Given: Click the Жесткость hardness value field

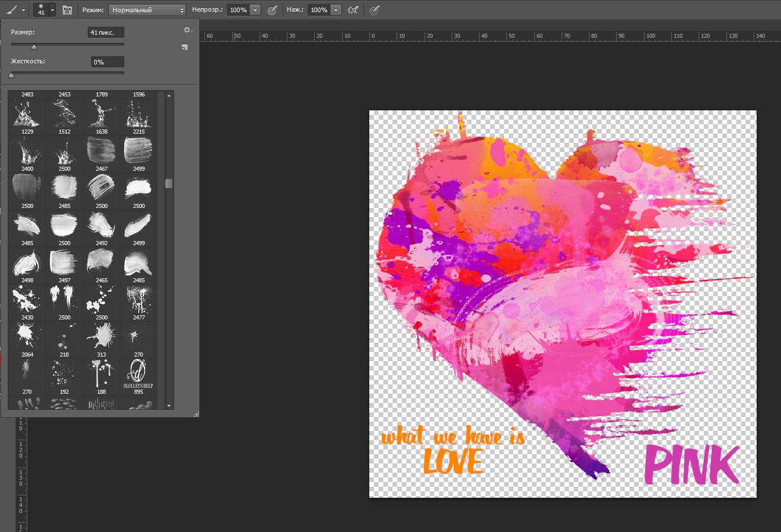Looking at the screenshot, I should [x=107, y=62].
